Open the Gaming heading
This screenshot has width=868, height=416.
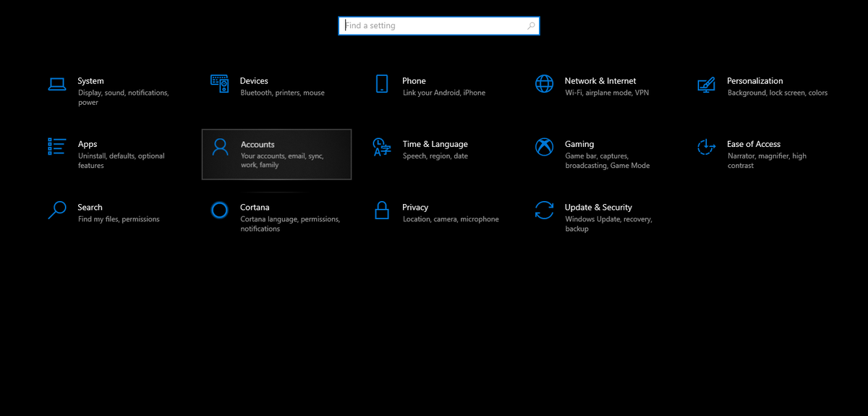579,144
